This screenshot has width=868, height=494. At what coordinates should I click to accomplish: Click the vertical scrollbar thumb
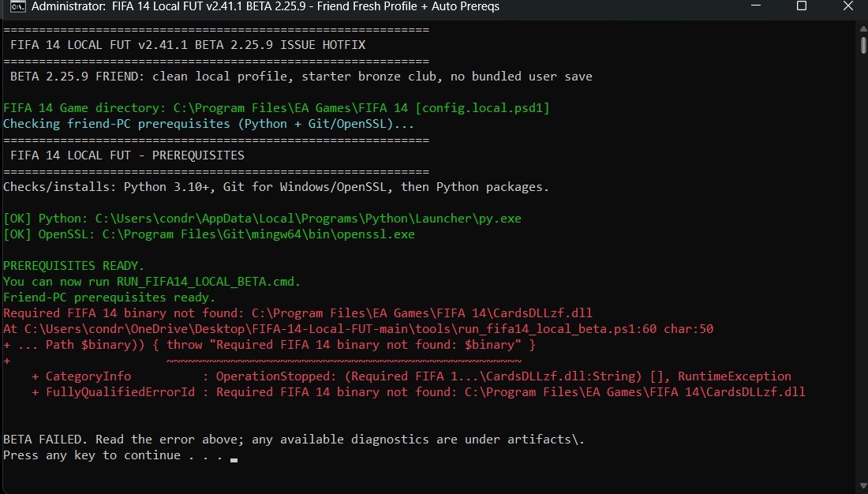click(863, 45)
